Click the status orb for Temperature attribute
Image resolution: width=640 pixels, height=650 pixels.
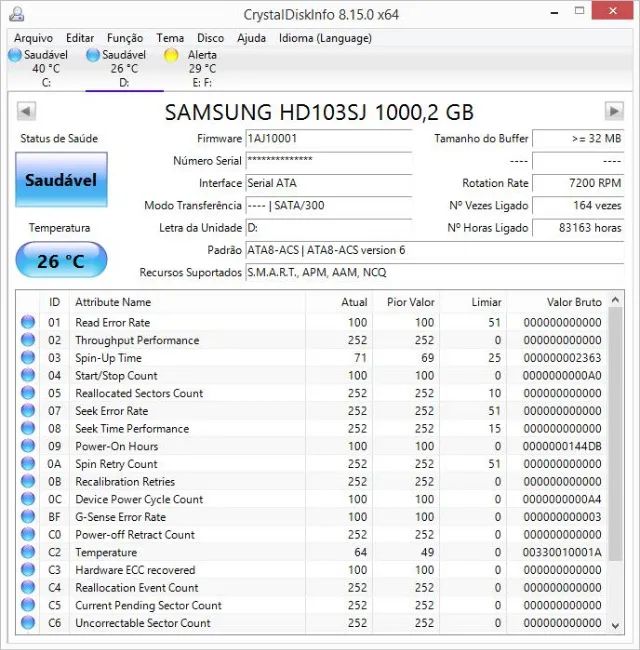tap(28, 552)
